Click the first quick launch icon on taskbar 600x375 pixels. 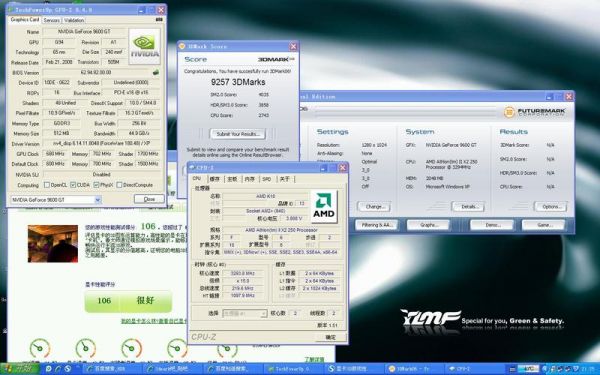[49, 369]
